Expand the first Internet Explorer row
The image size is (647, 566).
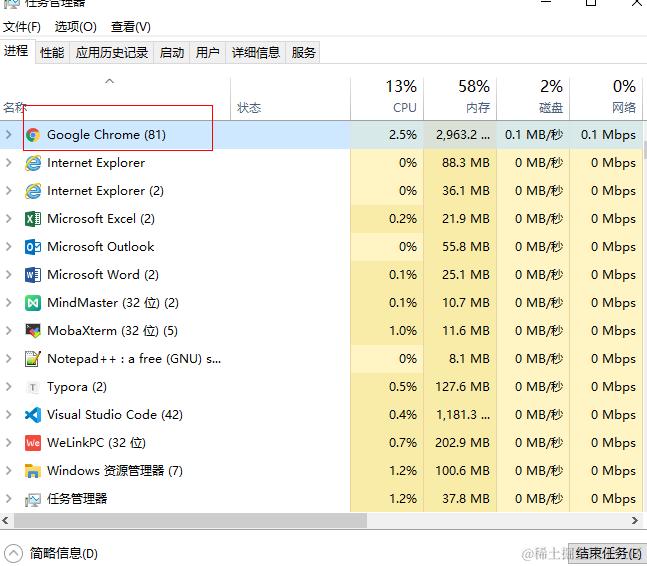click(9, 163)
